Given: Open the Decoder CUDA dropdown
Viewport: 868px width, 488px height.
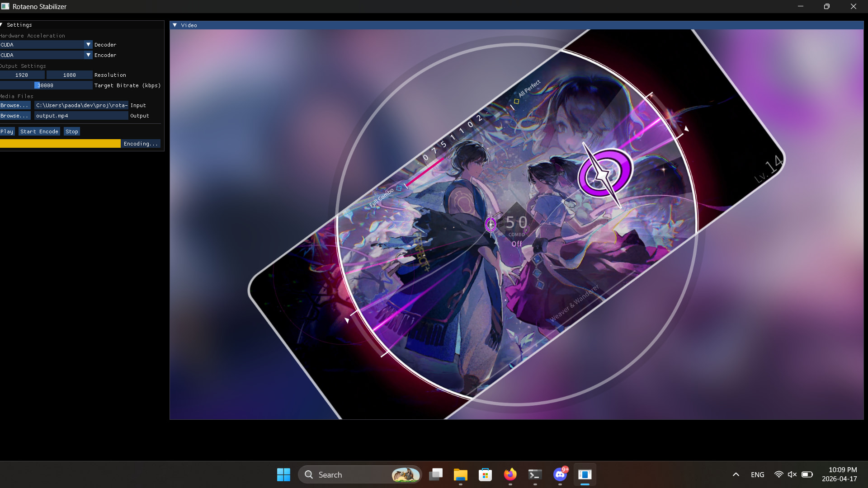Looking at the screenshot, I should click(46, 45).
